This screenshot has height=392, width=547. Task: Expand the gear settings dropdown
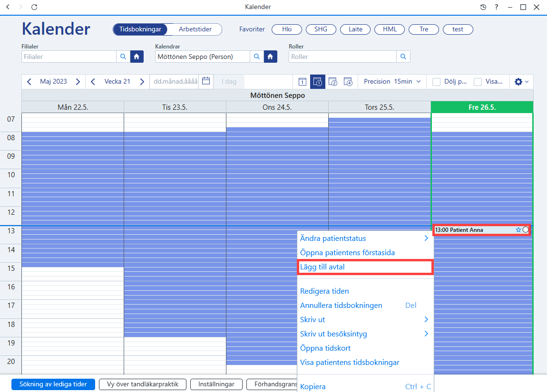click(x=521, y=82)
